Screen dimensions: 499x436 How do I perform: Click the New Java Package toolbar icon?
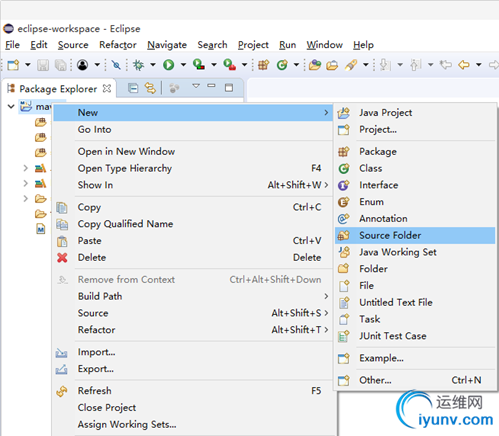coord(263,65)
